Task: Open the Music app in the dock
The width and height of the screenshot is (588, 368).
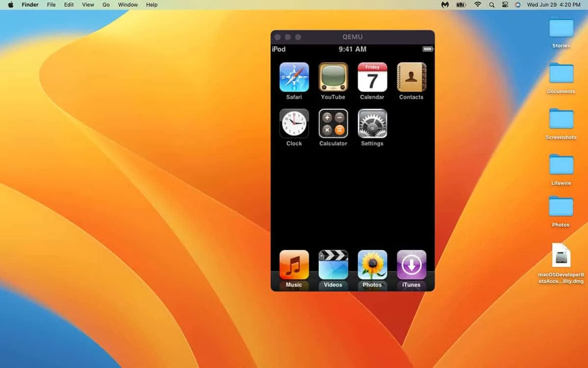Action: [x=294, y=265]
